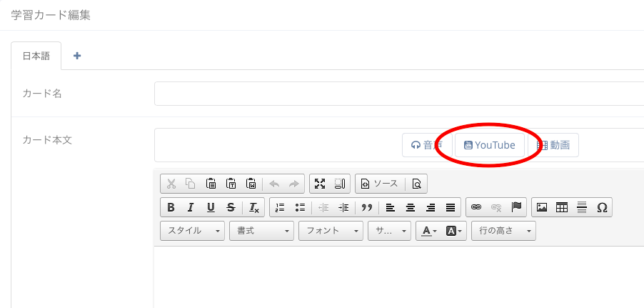Click the 音声 audio button
This screenshot has width=644, height=308.
click(x=427, y=145)
